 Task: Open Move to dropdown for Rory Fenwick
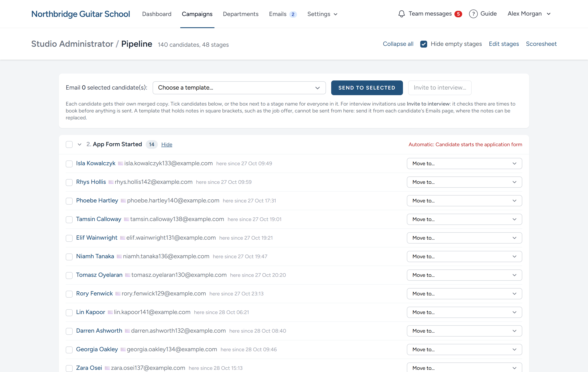coord(464,293)
